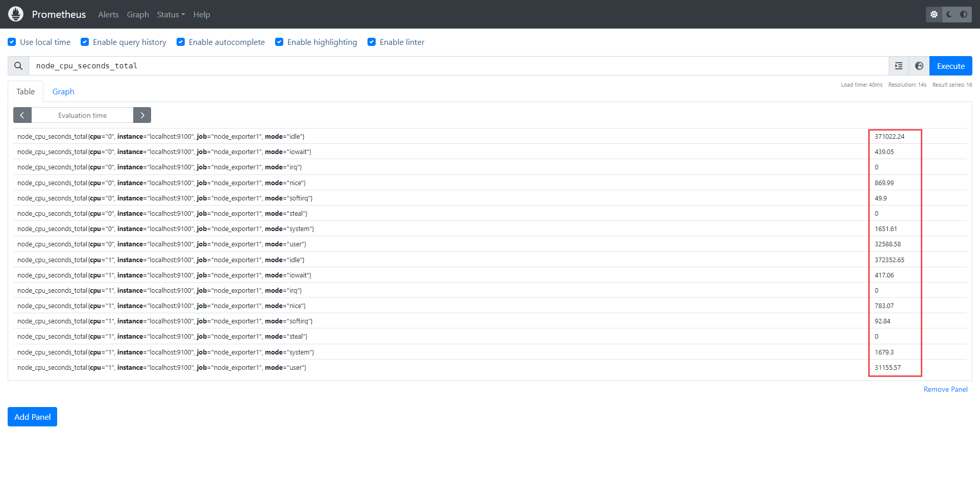The height and width of the screenshot is (482, 980).
Task: Click the Load time 40ms stat
Action: [x=862, y=85]
